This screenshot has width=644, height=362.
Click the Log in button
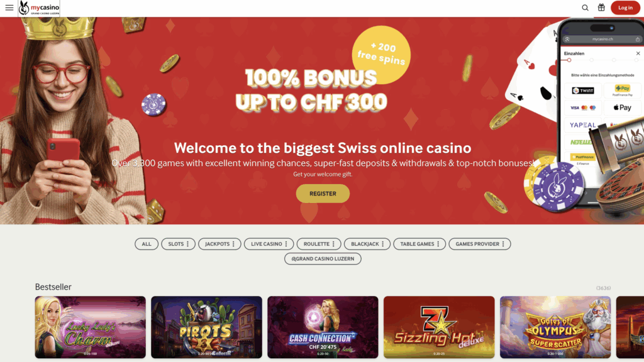(625, 8)
